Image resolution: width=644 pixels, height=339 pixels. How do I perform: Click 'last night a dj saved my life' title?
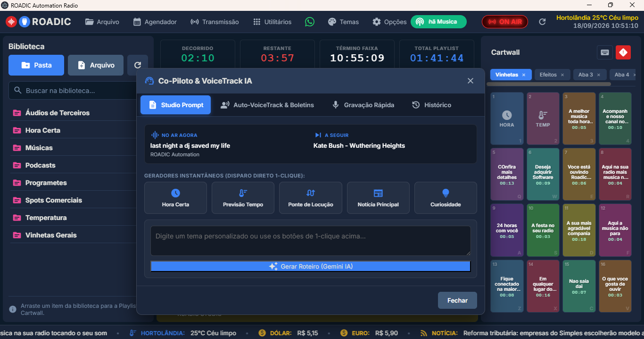tap(190, 146)
